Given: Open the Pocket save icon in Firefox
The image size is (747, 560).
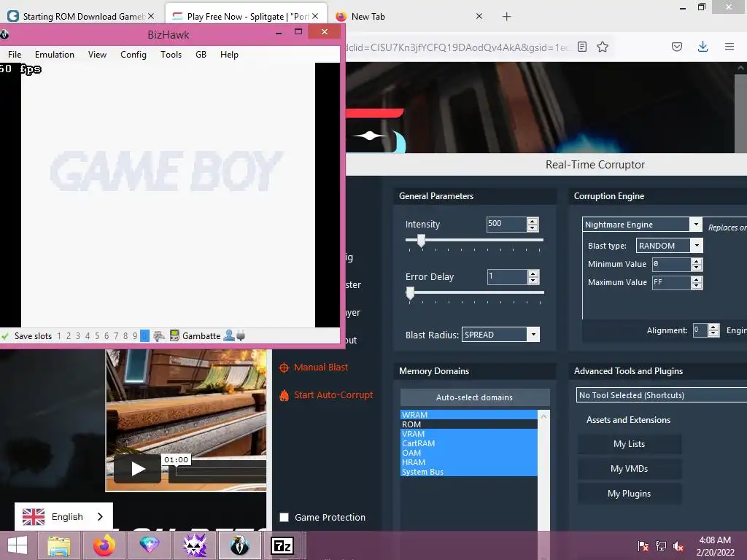Looking at the screenshot, I should 677,47.
